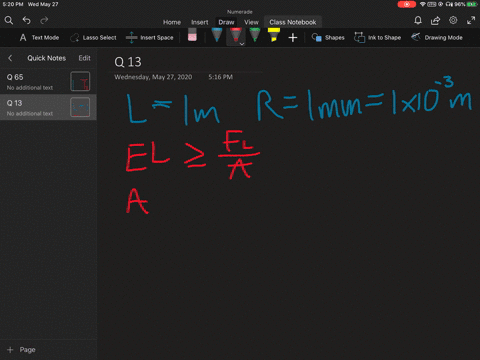Screen dimensions: 480x360
Task: Tap the Quick Notes section title
Action: pos(47,58)
